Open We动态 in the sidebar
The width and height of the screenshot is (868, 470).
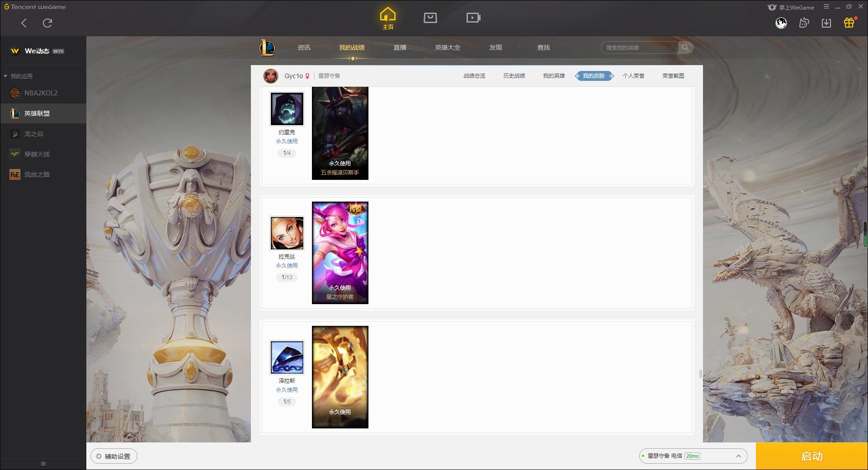43,51
